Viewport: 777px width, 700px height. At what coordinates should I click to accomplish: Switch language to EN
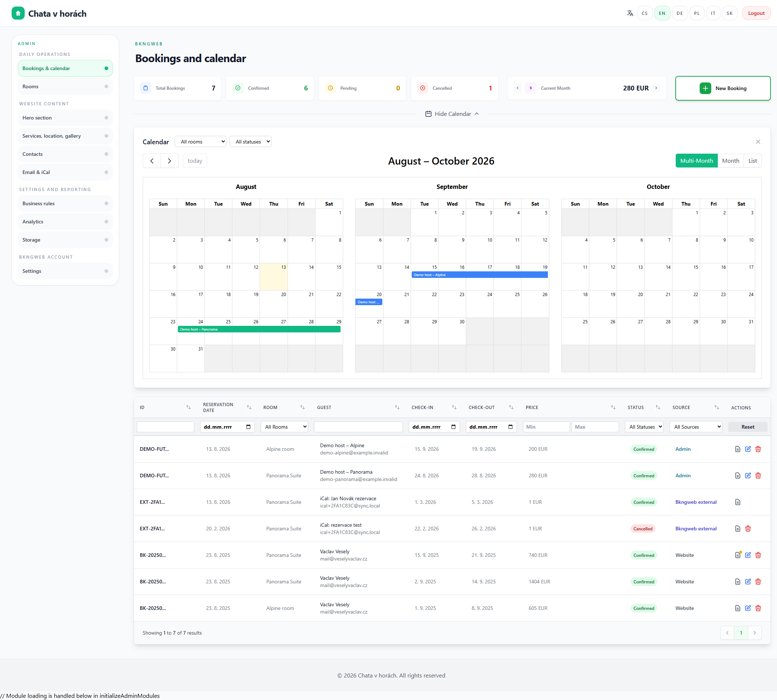[x=662, y=13]
